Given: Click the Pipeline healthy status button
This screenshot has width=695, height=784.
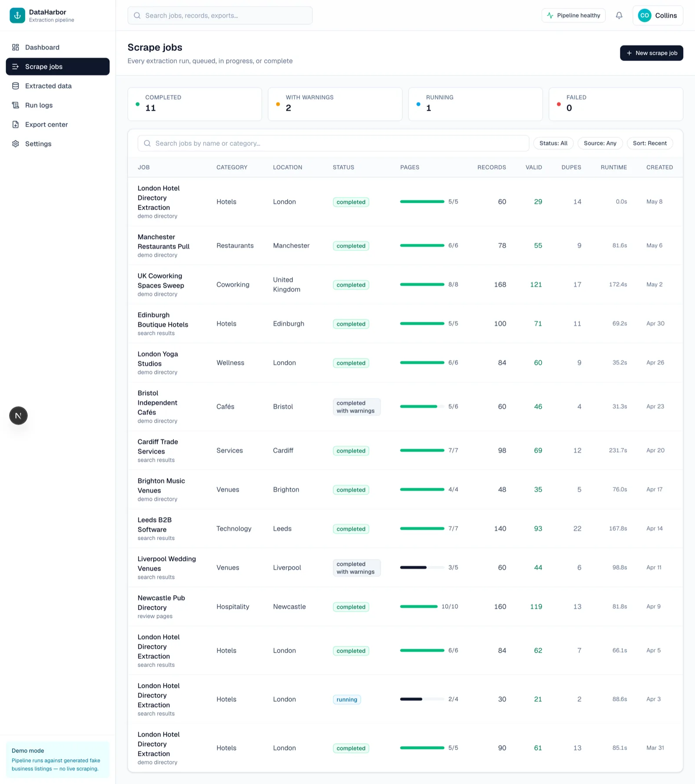Looking at the screenshot, I should (x=573, y=16).
